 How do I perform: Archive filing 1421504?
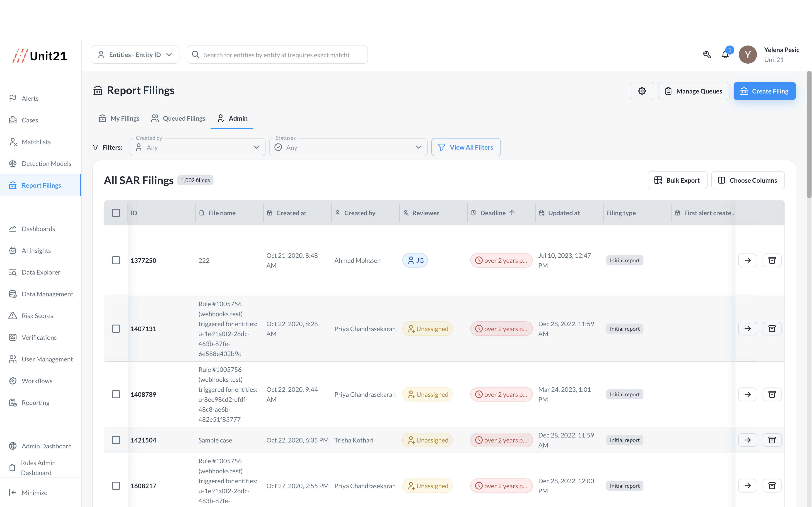point(772,440)
